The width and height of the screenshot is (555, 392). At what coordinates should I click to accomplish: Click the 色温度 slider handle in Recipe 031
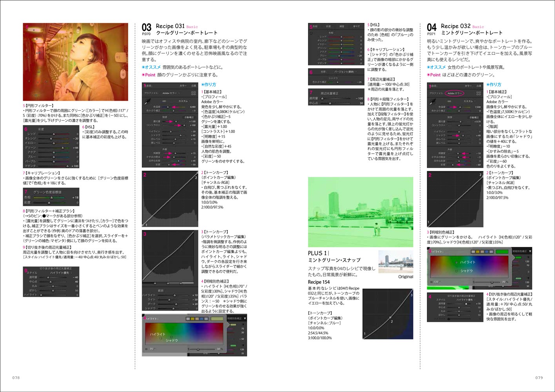[169, 107]
